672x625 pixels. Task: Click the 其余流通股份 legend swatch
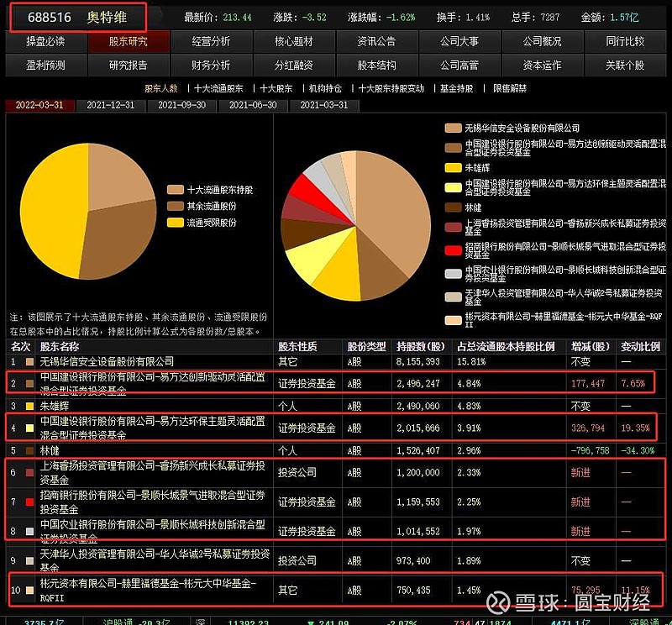pyautogui.click(x=176, y=206)
